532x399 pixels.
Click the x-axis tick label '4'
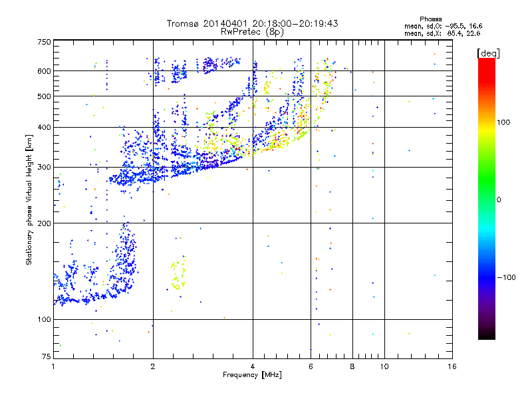[253, 366]
